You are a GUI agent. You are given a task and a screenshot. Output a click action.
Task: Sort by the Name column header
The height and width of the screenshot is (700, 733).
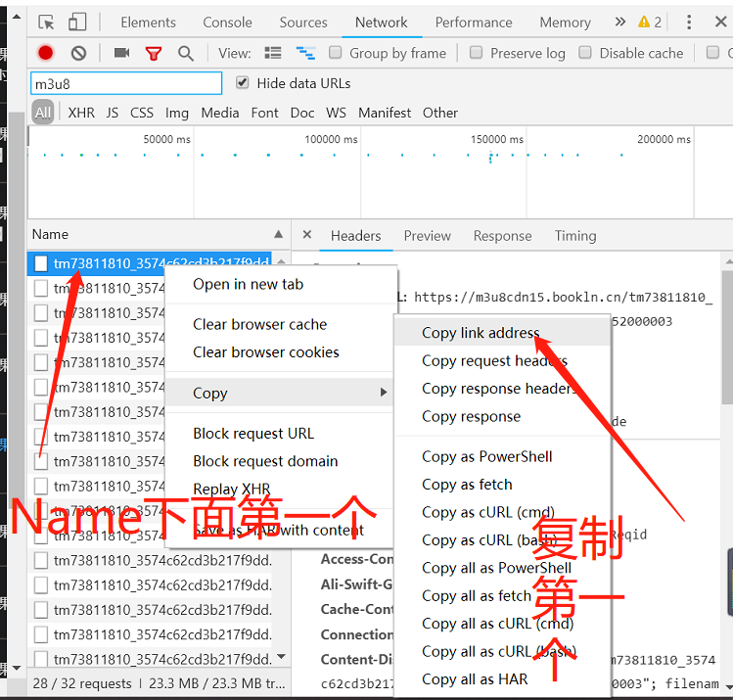pyautogui.click(x=159, y=234)
